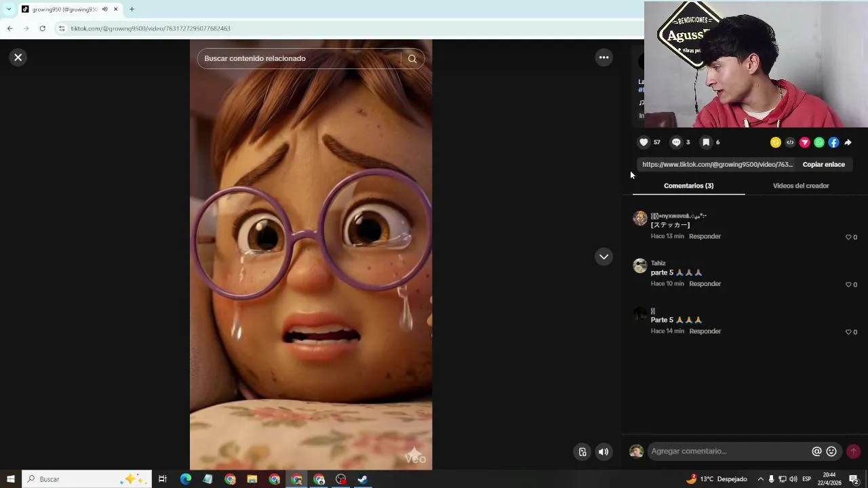The image size is (868, 488).
Task: Open the weather widget '13°C Despejado'
Action: (x=716, y=479)
